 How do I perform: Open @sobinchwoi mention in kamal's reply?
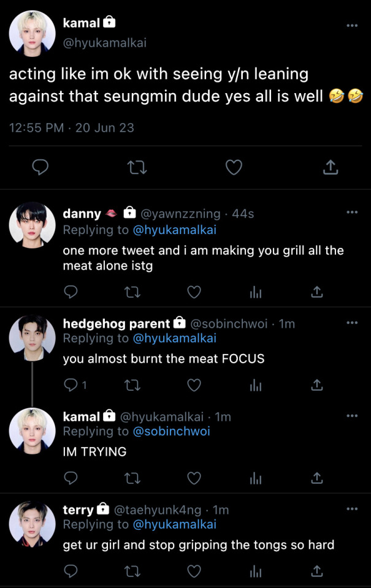click(x=171, y=431)
